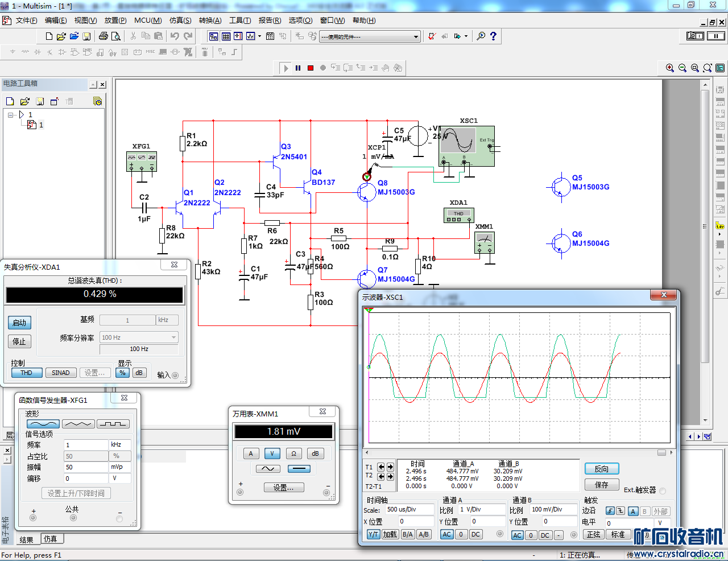Click the zoom in magnifier icon

(x=670, y=68)
